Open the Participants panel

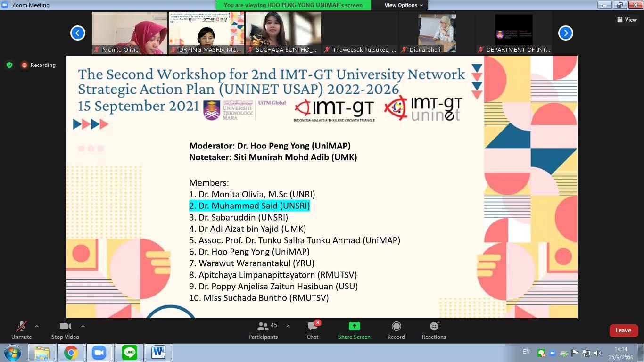263,330
